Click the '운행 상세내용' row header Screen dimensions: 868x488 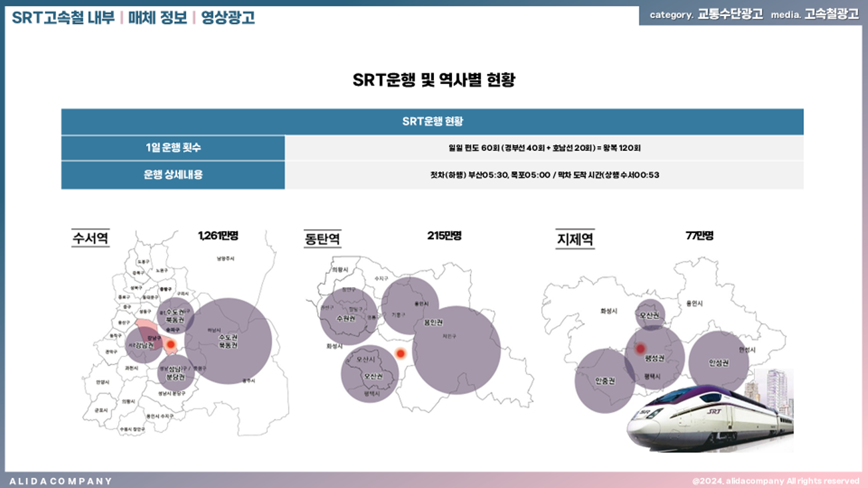click(173, 175)
